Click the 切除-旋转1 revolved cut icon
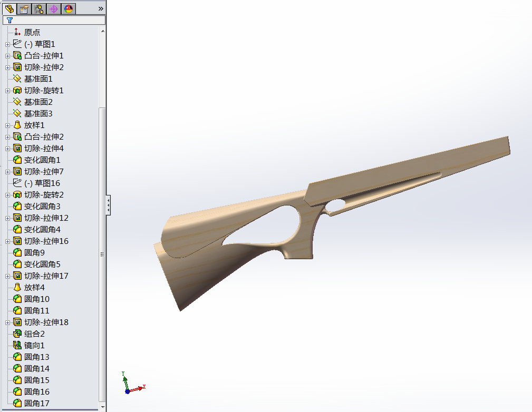The image size is (532, 412). [17, 90]
